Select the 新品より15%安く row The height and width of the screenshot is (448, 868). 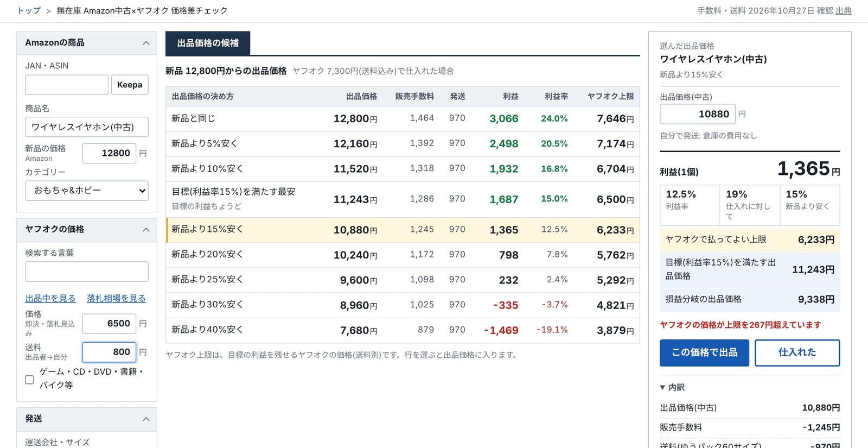pyautogui.click(x=403, y=230)
